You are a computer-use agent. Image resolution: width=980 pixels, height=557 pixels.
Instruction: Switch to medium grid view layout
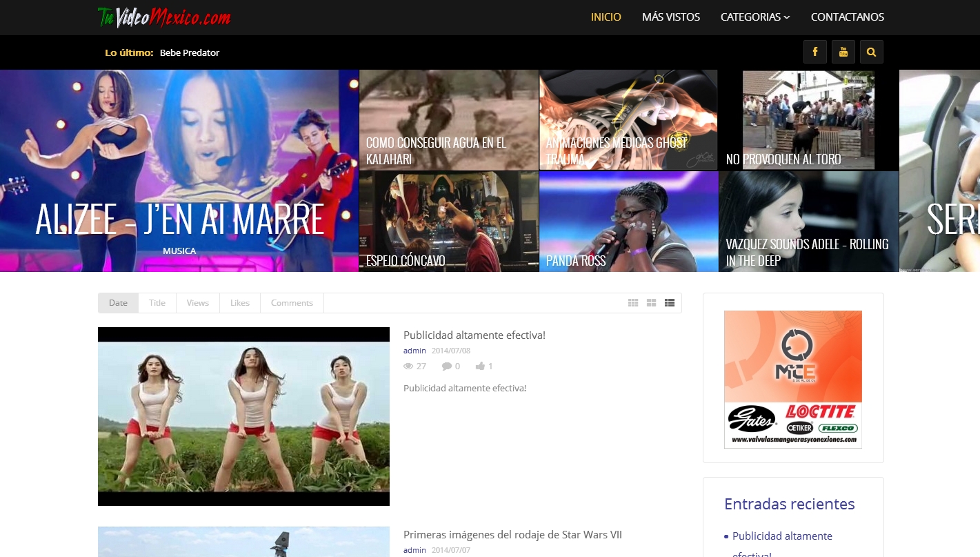pos(651,303)
